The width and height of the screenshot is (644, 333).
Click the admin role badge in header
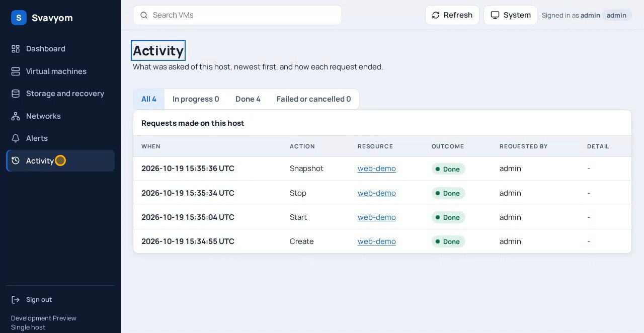point(616,15)
